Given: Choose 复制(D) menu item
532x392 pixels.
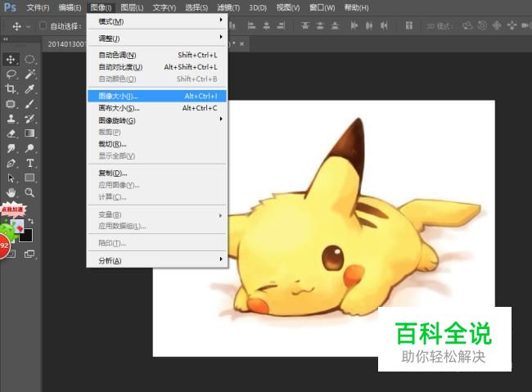Looking at the screenshot, I should 157,173.
